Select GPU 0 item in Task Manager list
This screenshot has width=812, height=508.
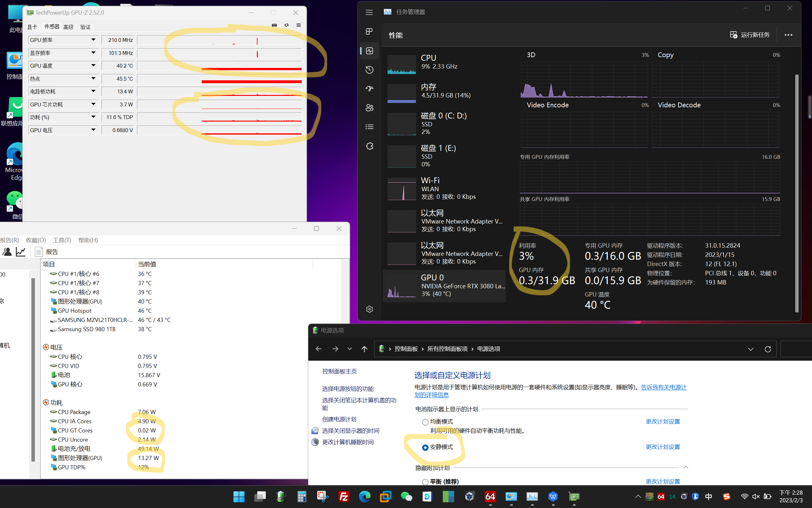[x=444, y=285]
